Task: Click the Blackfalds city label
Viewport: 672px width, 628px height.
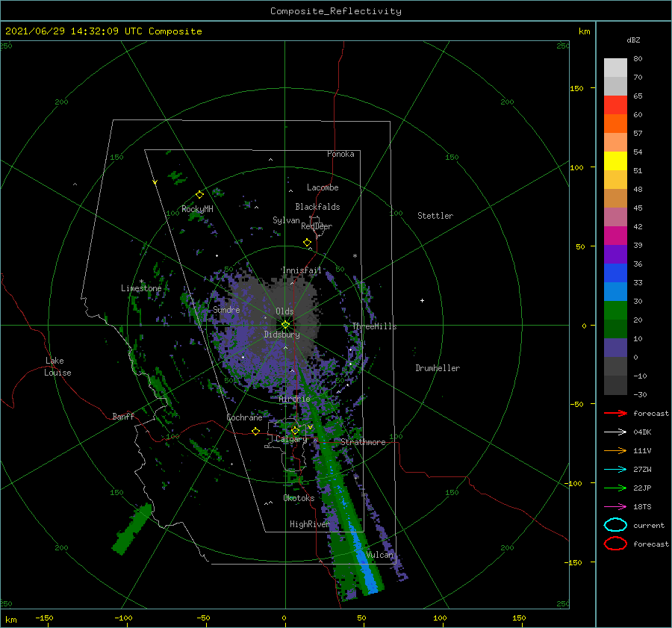Action: 317,207
